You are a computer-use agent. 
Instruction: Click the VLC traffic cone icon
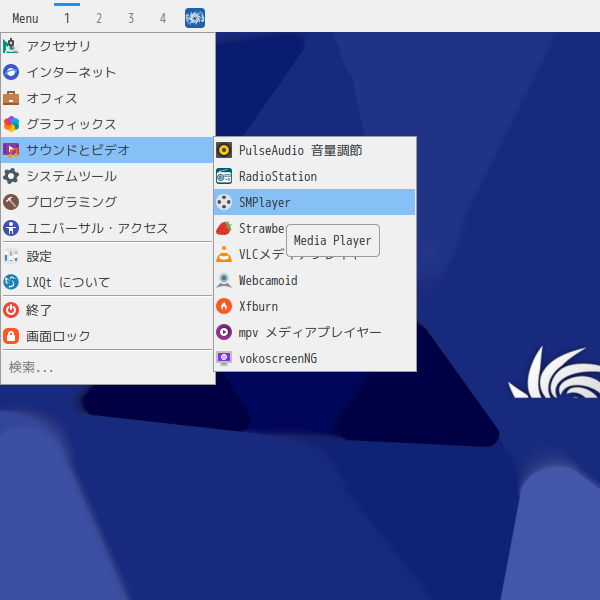[x=224, y=254]
